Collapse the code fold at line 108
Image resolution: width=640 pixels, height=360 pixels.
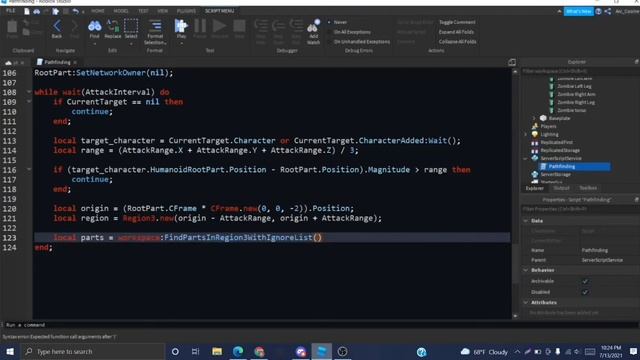pos(29,91)
